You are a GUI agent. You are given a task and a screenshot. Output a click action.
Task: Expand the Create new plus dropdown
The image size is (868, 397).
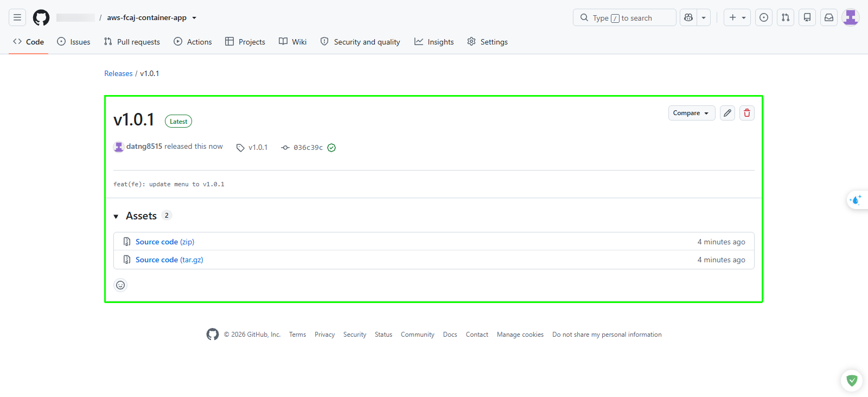(x=737, y=17)
